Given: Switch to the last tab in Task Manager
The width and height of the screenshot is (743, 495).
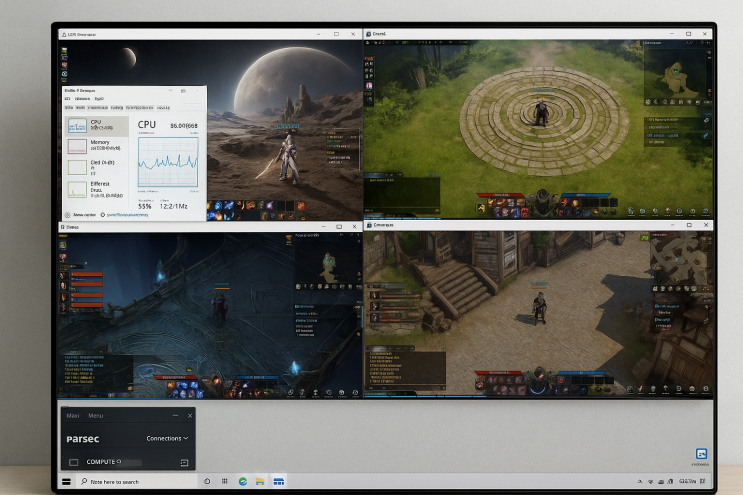Looking at the screenshot, I should point(163,108).
